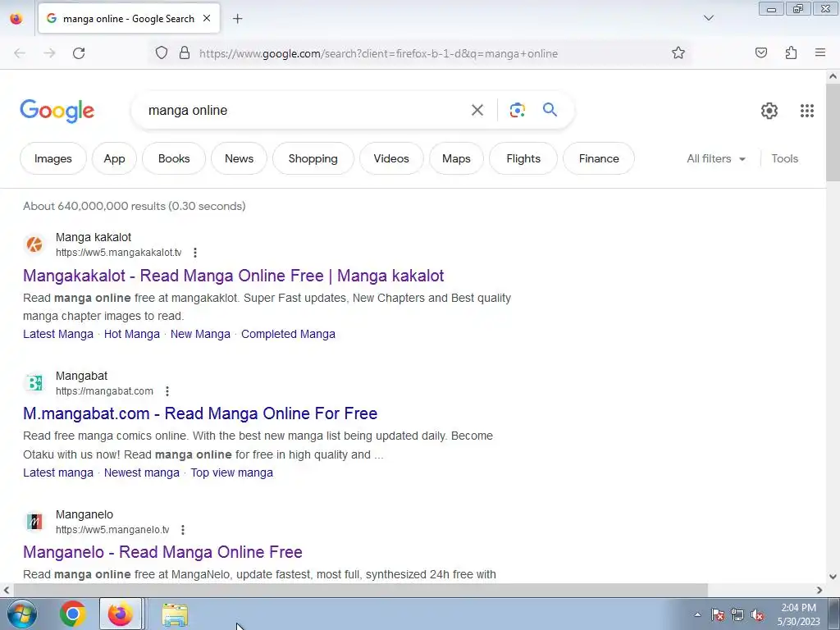This screenshot has height=630, width=840.
Task: Click scroll down arrow of vertical scrollbar
Action: tap(833, 577)
